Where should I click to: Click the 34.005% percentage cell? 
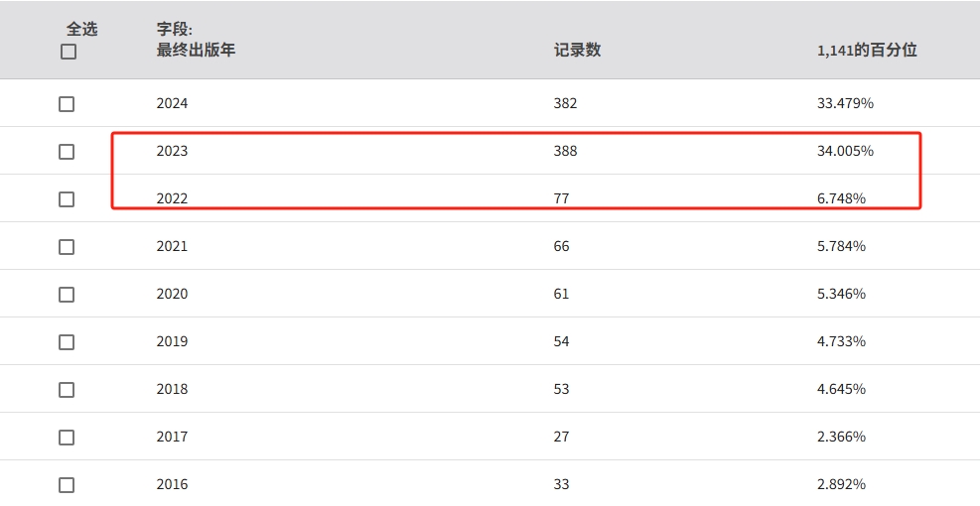(x=845, y=151)
